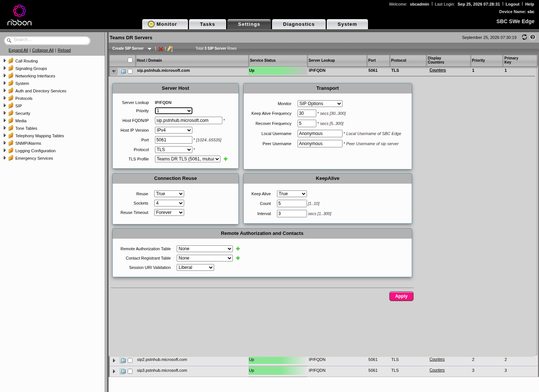The width and height of the screenshot is (539, 392).
Task: Open the TLS Profile dropdown
Action: (x=188, y=159)
